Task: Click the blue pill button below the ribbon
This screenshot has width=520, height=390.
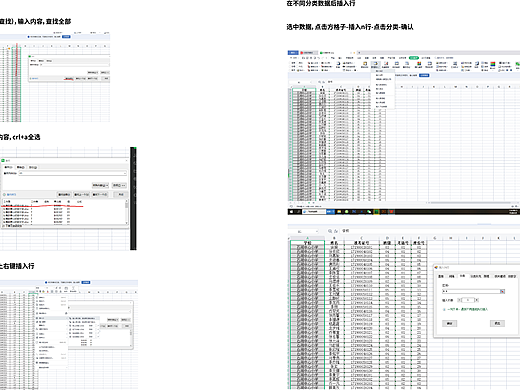Action: 424,75
